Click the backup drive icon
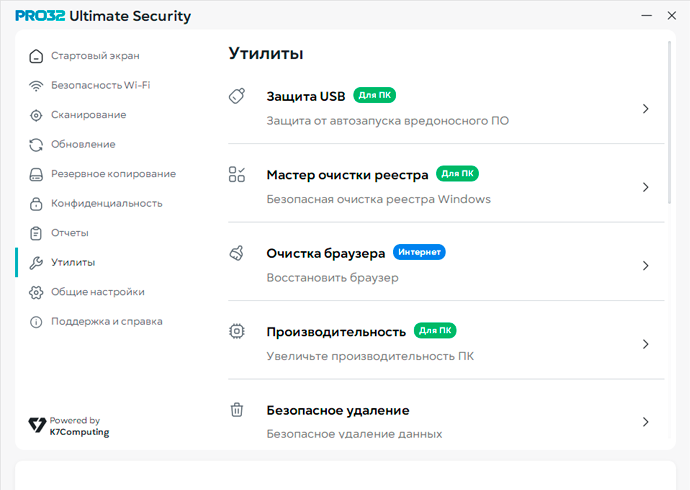This screenshot has height=490, width=690. click(36, 174)
